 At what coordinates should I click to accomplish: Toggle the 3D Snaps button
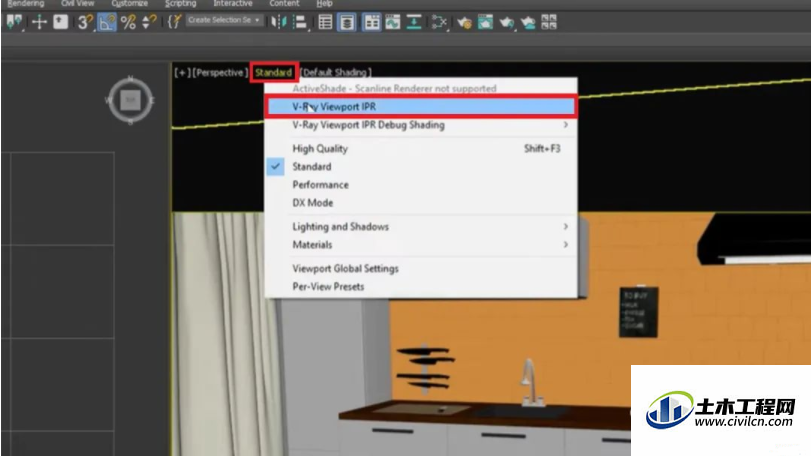click(85, 22)
